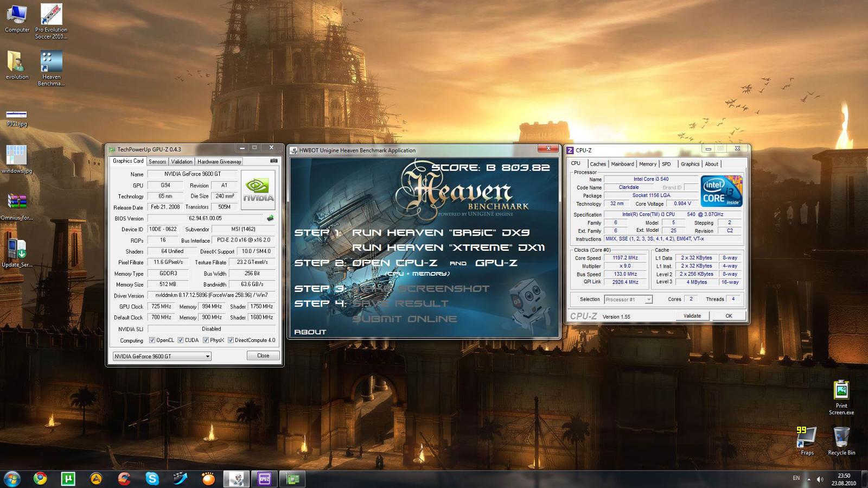The image size is (868, 488).
Task: Click the EN language indicator
Action: click(796, 478)
